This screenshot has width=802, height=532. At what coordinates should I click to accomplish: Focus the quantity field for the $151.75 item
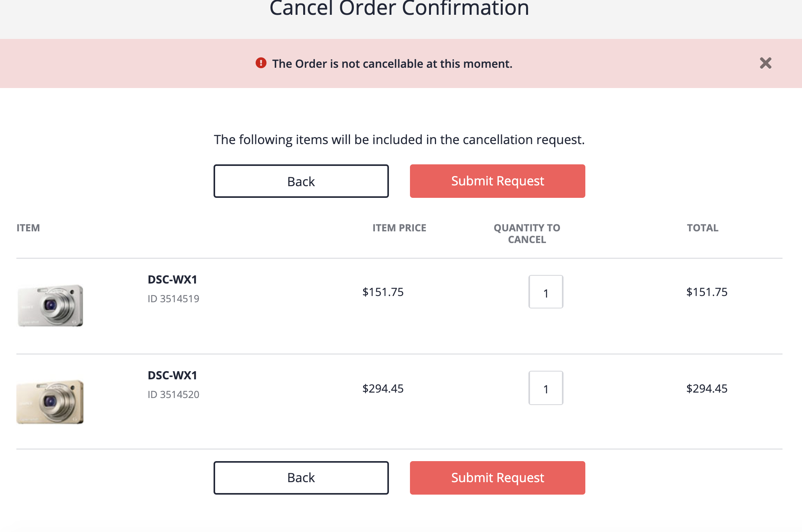point(546,292)
